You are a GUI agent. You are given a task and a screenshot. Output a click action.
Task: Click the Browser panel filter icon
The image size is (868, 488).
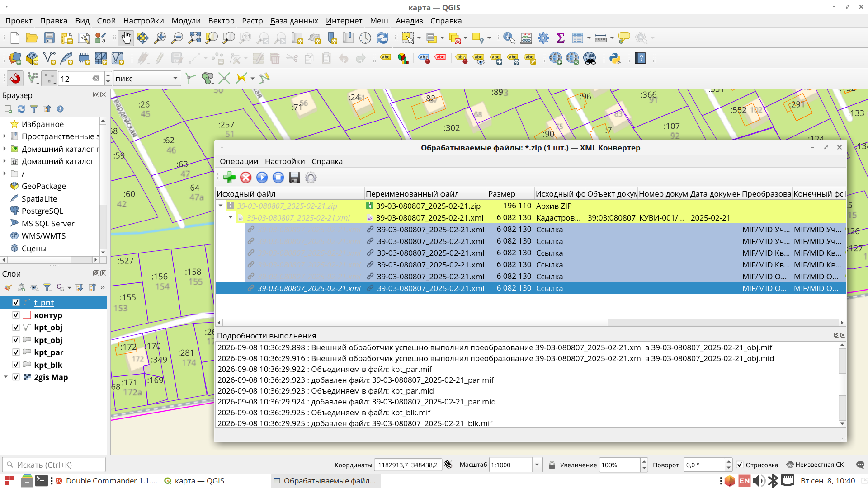(x=34, y=109)
